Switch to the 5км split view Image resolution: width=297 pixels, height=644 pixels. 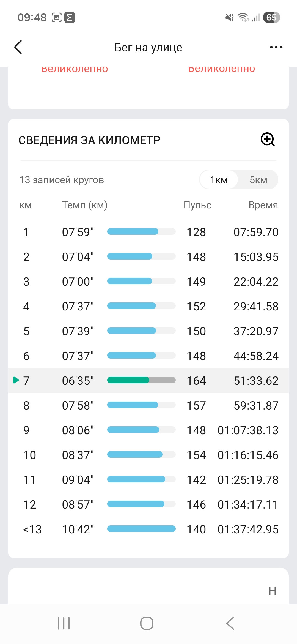tap(258, 180)
